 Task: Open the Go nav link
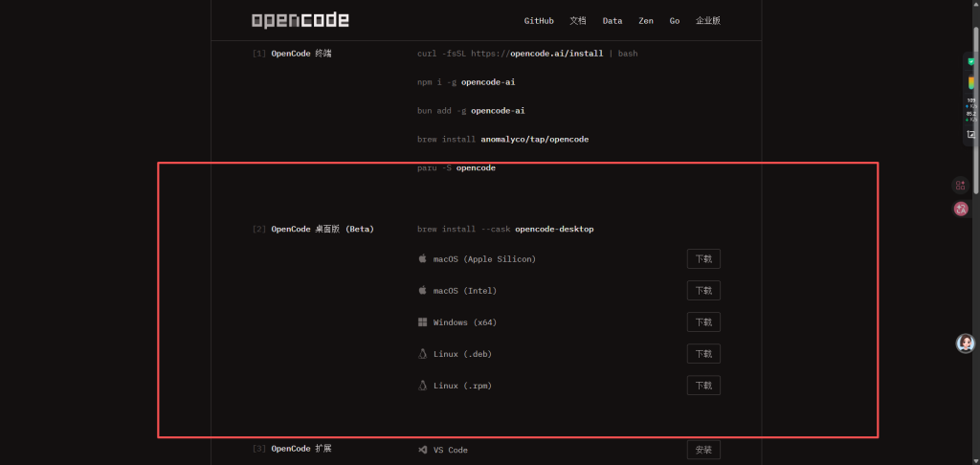coord(675,21)
